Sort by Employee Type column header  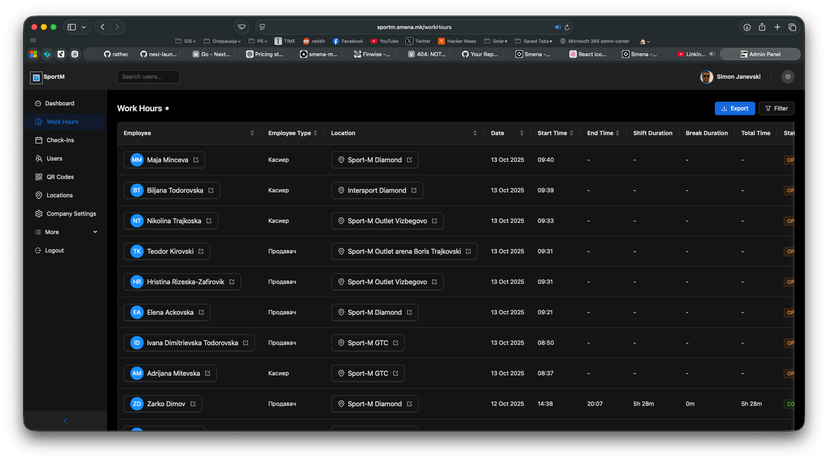pyautogui.click(x=289, y=133)
